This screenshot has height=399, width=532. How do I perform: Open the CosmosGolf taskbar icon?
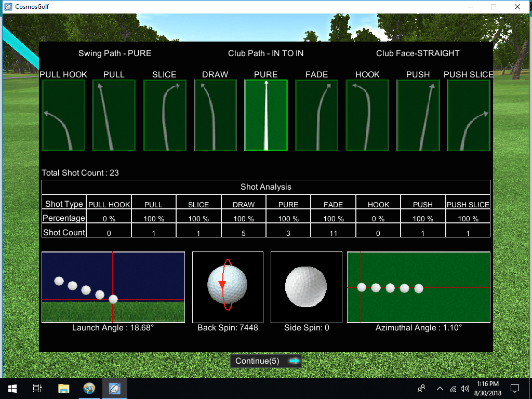pyautogui.click(x=114, y=388)
